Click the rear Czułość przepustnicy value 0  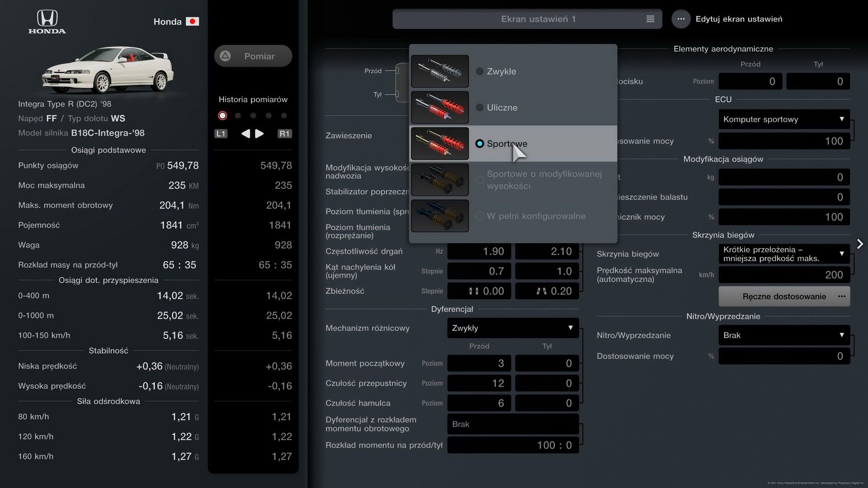pyautogui.click(x=547, y=383)
